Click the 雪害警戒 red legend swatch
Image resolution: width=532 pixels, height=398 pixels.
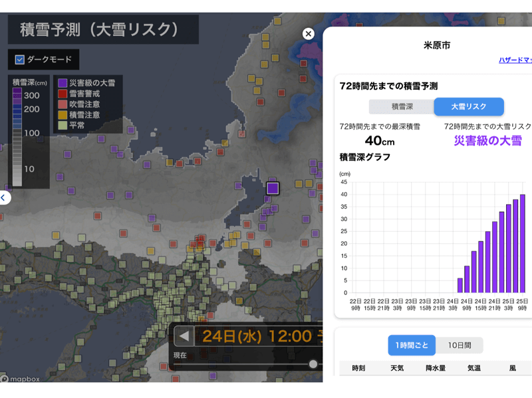[x=62, y=94]
